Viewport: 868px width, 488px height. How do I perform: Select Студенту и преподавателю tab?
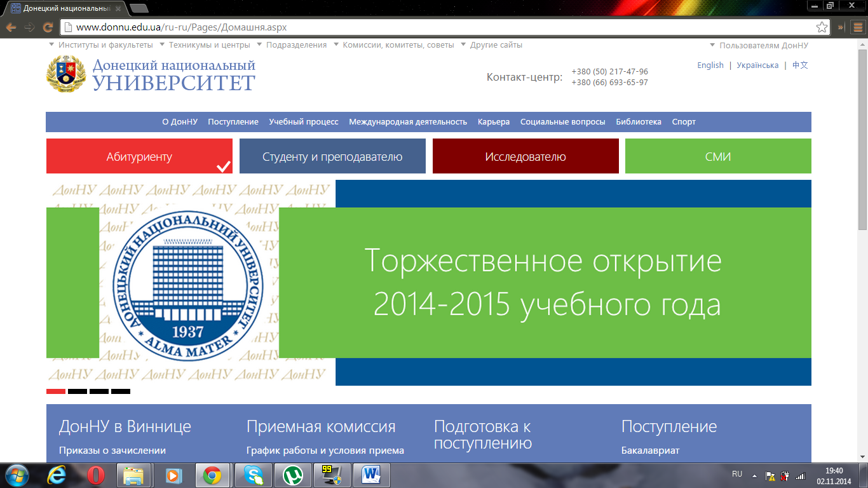(x=332, y=156)
